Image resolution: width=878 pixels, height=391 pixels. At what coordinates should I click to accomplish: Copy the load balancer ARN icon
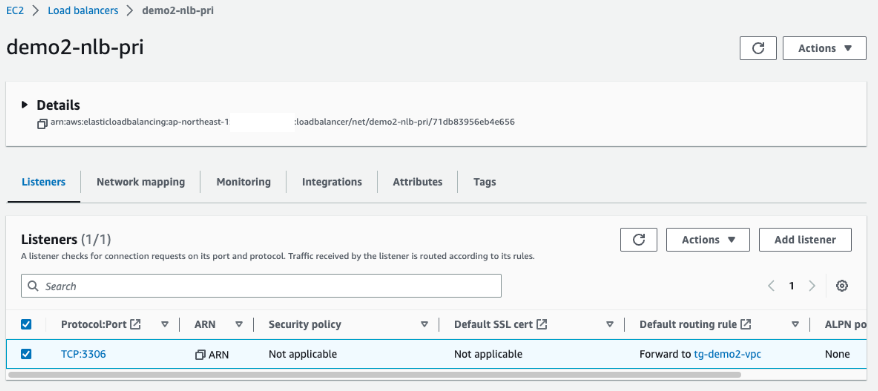42,124
